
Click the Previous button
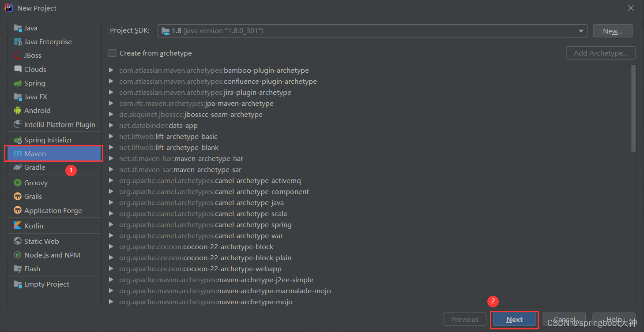[465, 320]
